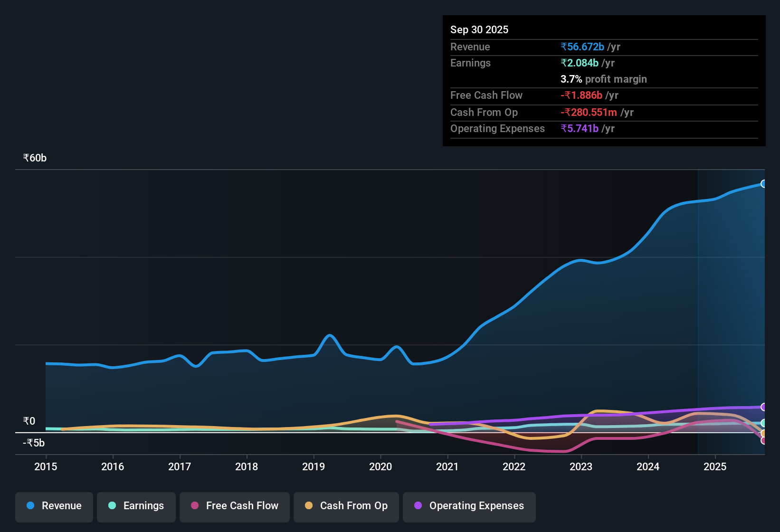
Task: Select the Cash From Op legend label
Action: pos(353,506)
